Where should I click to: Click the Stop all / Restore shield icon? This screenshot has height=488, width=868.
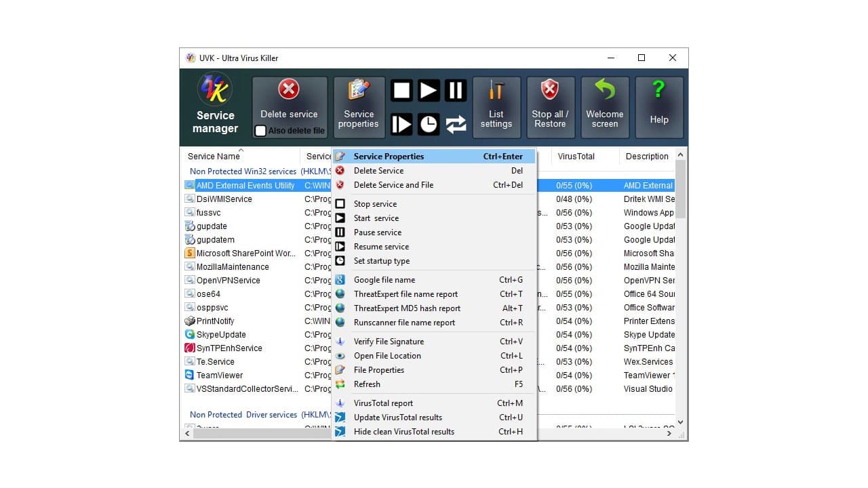(550, 89)
